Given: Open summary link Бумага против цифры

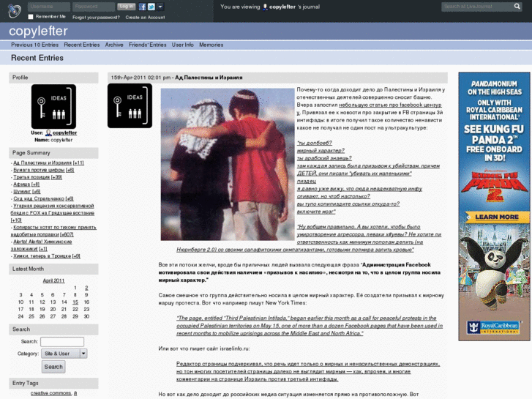Looking at the screenshot, I should pos(39,170).
